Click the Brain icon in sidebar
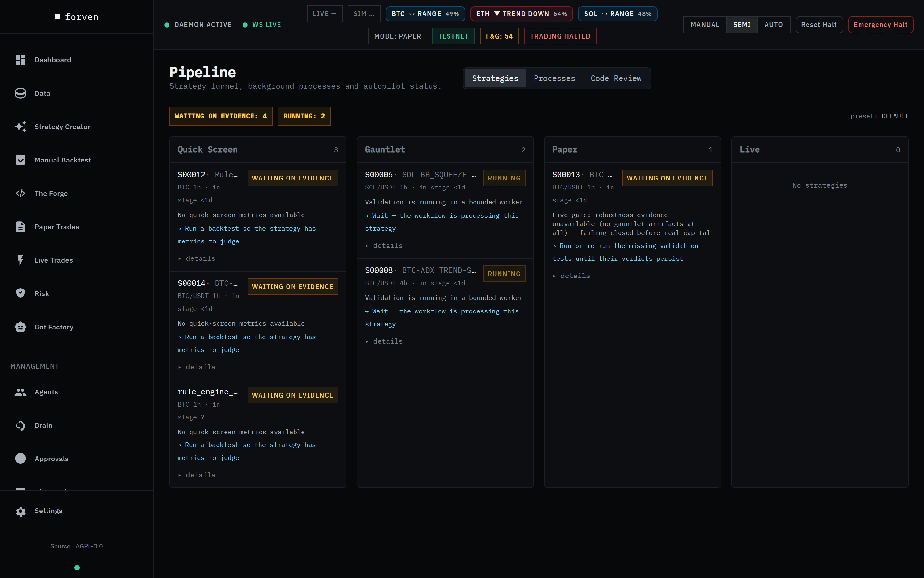The width and height of the screenshot is (924, 578). [x=20, y=425]
